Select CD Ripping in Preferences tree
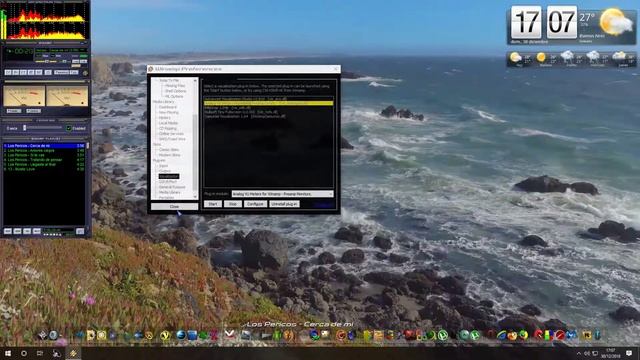This screenshot has height=360, width=640. 168,128
